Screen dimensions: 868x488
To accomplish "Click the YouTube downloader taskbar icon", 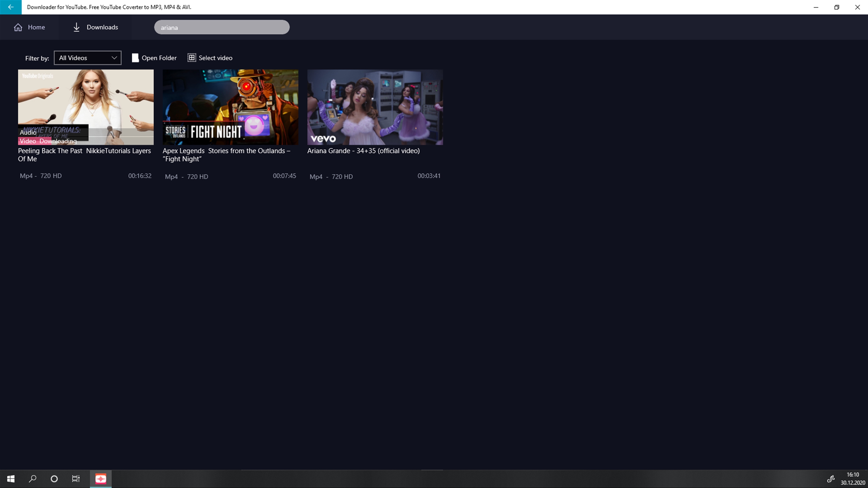I will click(101, 478).
